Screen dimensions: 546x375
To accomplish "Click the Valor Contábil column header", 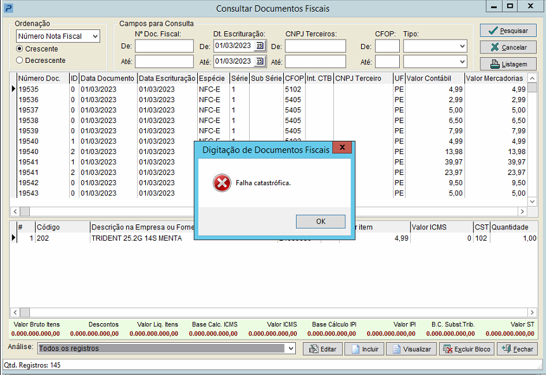I will click(x=435, y=78).
